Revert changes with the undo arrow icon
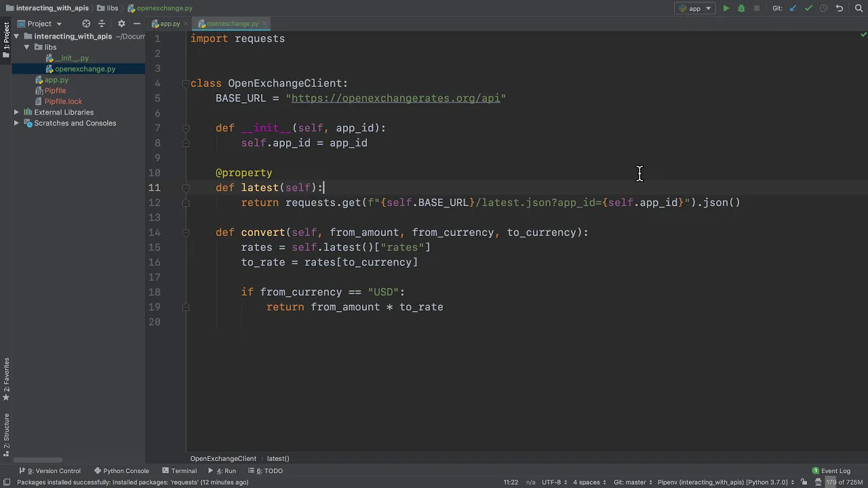The image size is (868, 488). [x=840, y=8]
